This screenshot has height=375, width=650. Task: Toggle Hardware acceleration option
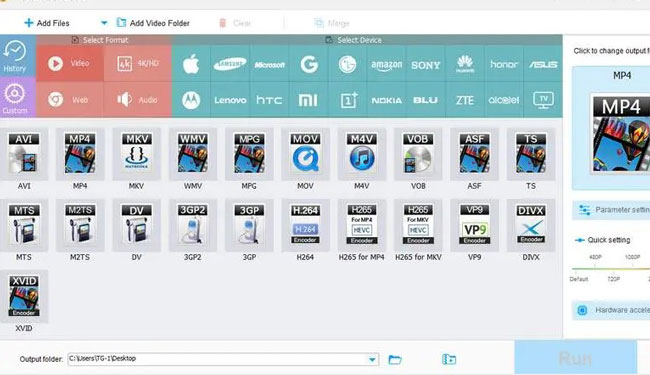(611, 310)
